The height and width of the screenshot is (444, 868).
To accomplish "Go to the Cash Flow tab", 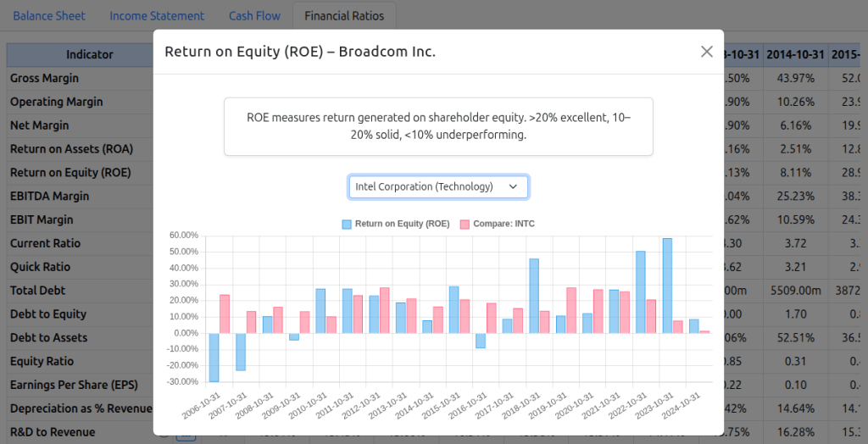I will pyautogui.click(x=255, y=16).
